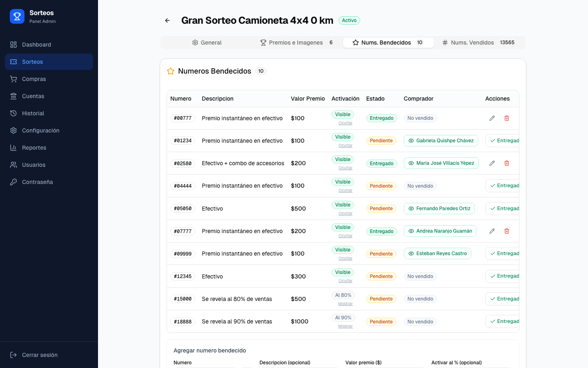Click Ocultar for number #09999
The width and height of the screenshot is (588, 368).
345,258
